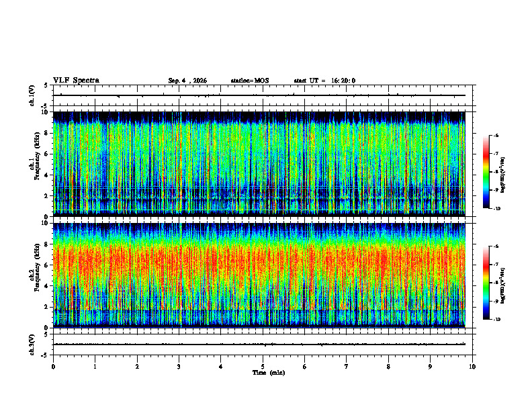Click the ch.1(V) waveform panel label
The height and width of the screenshot is (411, 532).
pyautogui.click(x=32, y=95)
